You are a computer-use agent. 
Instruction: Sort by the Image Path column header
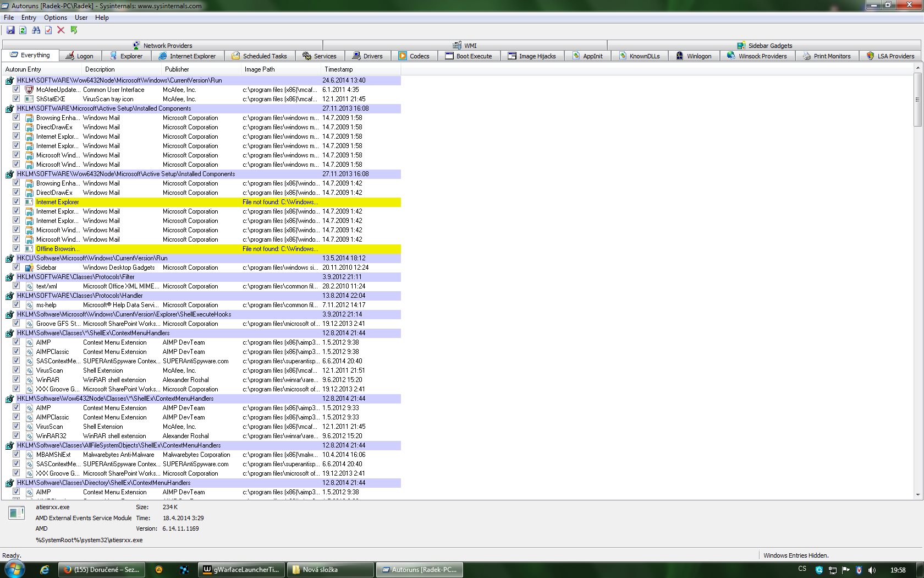281,69
